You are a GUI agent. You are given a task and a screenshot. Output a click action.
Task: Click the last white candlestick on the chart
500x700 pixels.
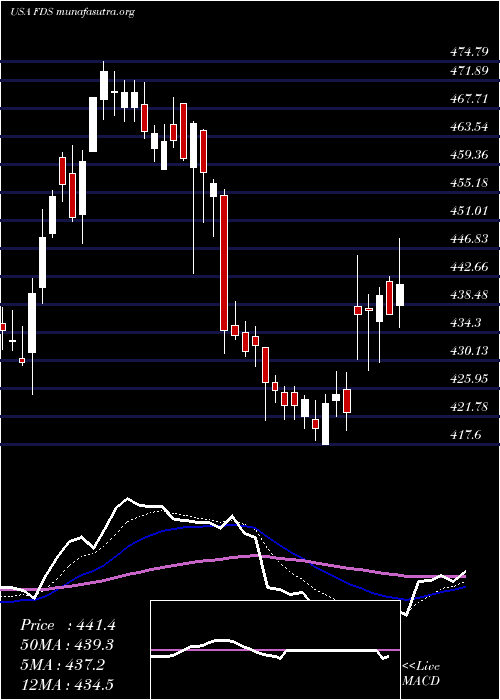click(x=400, y=295)
